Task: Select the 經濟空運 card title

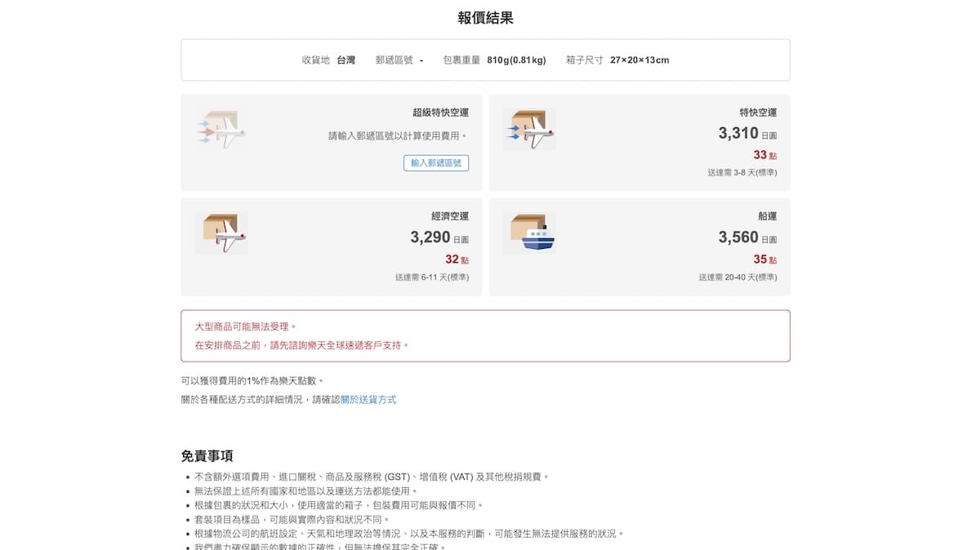Action: coord(450,216)
